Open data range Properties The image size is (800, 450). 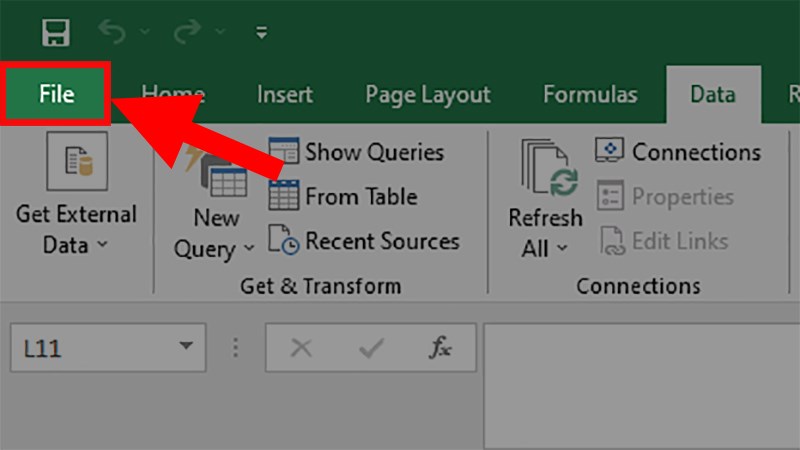(x=683, y=197)
